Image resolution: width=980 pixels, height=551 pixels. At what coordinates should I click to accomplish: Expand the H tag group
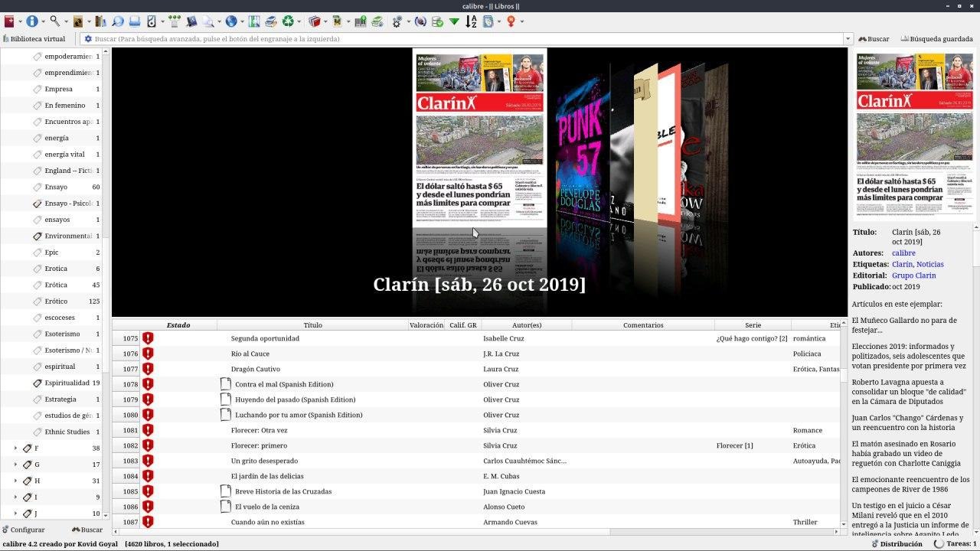point(15,481)
